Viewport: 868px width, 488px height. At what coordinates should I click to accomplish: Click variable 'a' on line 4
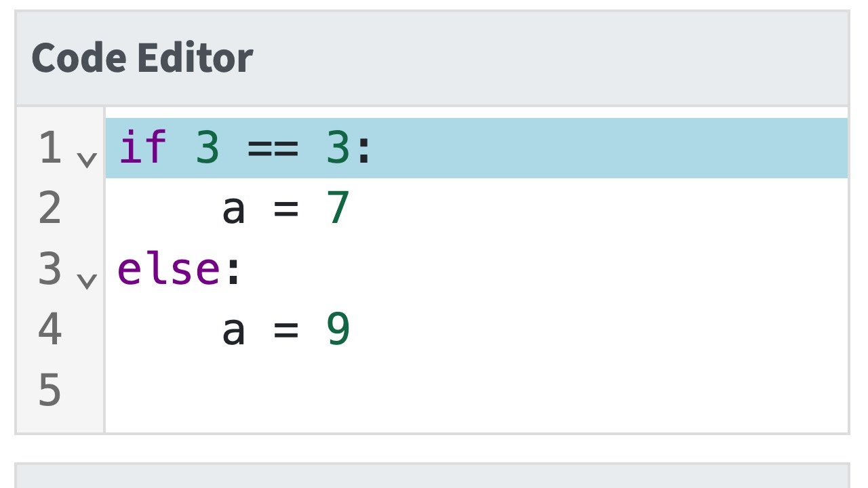click(233, 330)
